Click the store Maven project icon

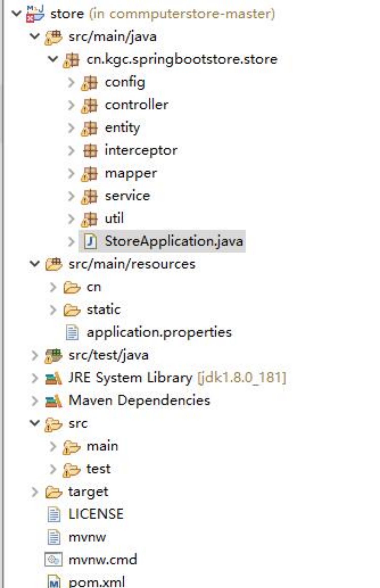[35, 14]
